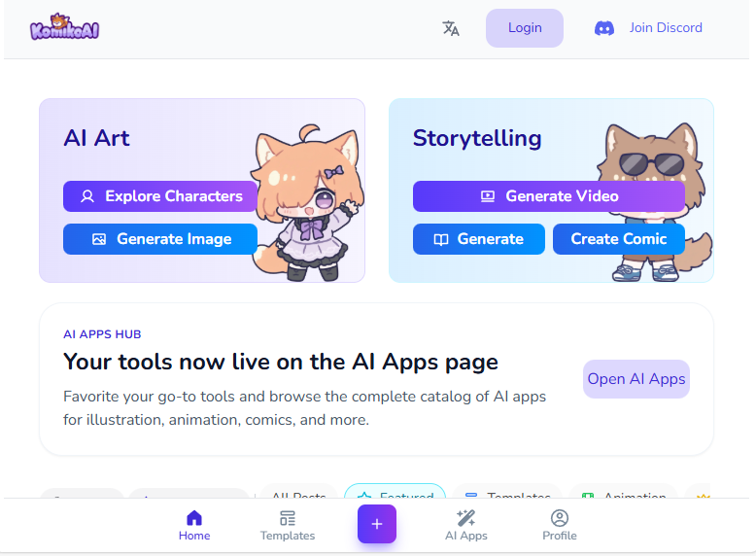Click the fox girl mascot image

pos(308,202)
